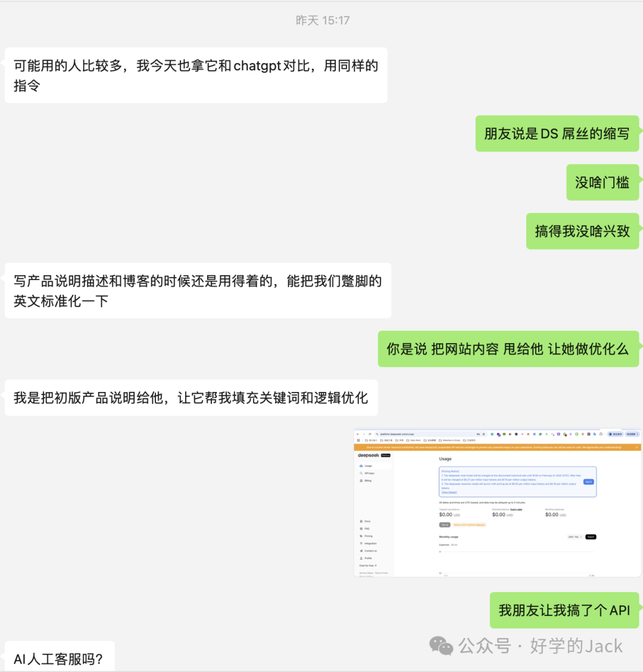Screen dimensions: 643x672
Task: Open FAQ using its sidebar icon
Action: coord(361,528)
